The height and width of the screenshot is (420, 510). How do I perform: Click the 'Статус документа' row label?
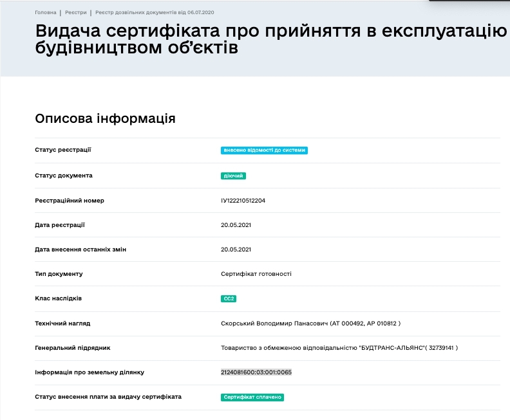click(x=64, y=176)
